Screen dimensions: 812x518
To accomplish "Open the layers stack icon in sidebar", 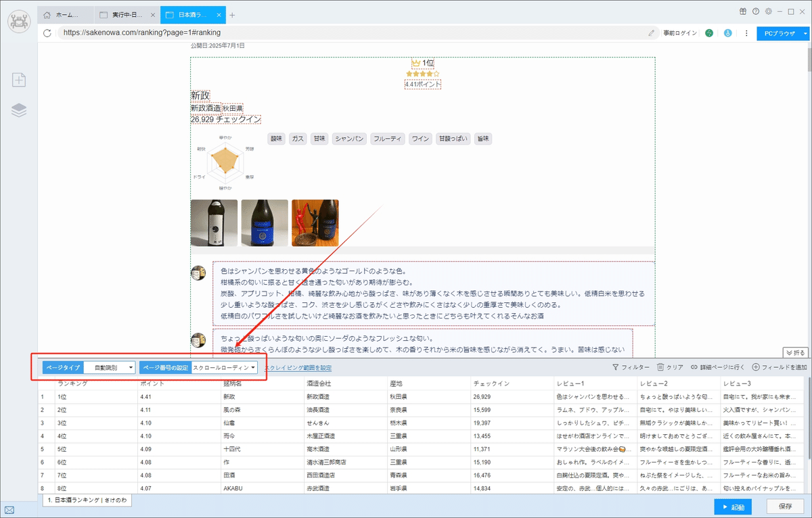I will coord(19,110).
